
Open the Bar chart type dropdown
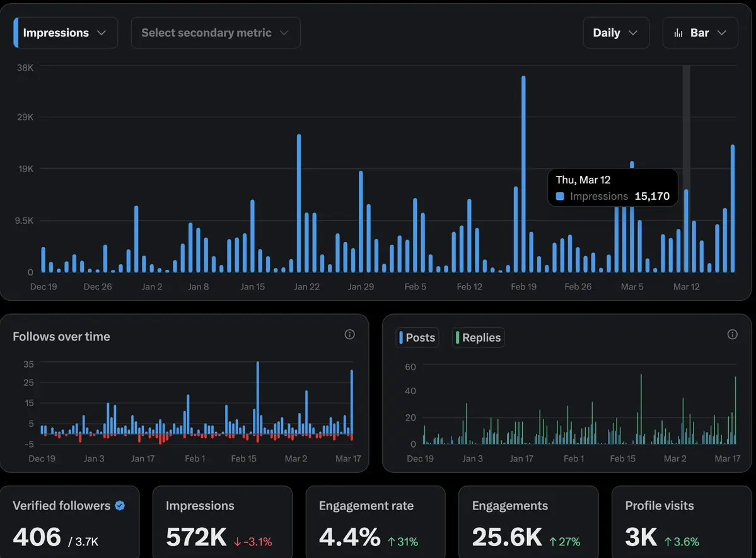700,33
